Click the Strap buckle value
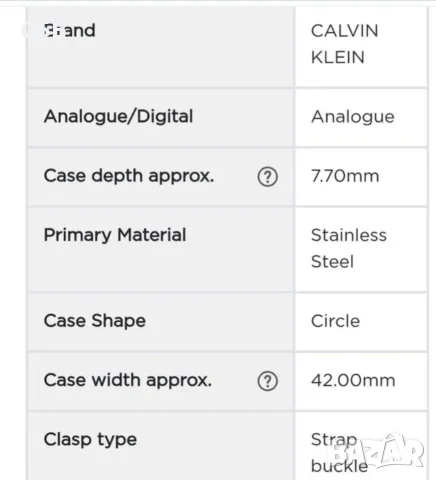The width and height of the screenshot is (436, 480). click(x=339, y=453)
